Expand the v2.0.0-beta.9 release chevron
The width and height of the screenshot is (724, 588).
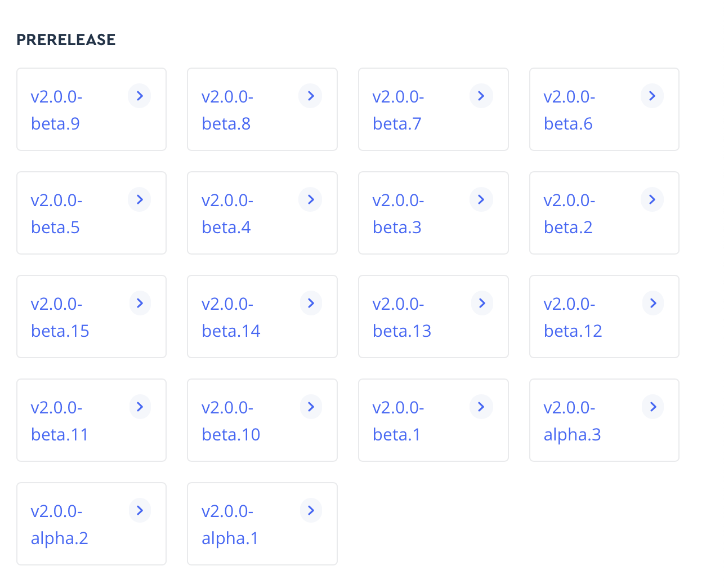click(x=139, y=96)
